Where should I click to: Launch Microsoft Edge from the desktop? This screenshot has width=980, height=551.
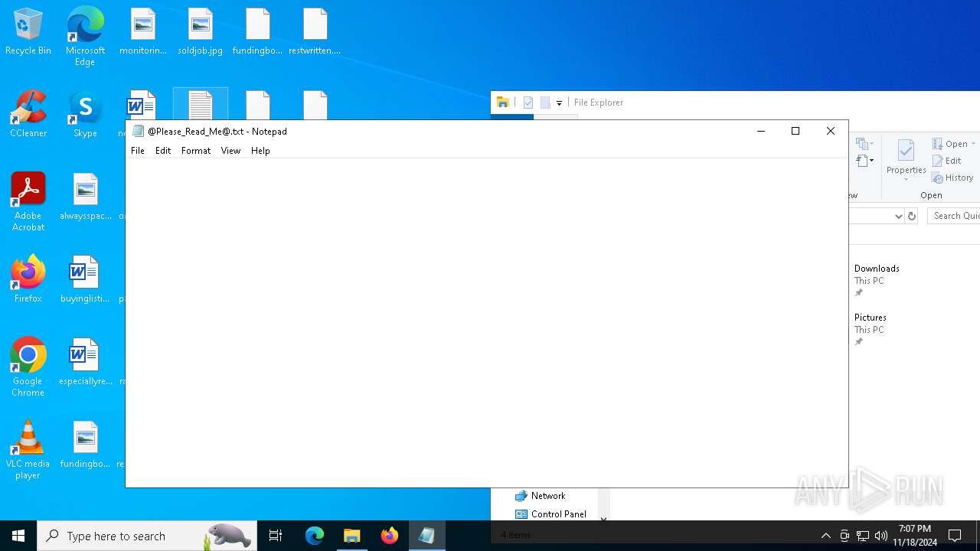pyautogui.click(x=85, y=37)
